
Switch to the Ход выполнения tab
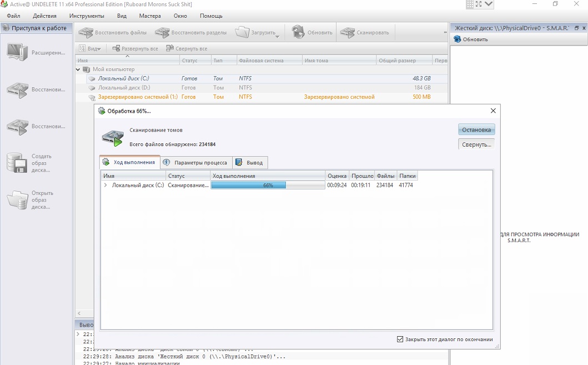(x=130, y=162)
